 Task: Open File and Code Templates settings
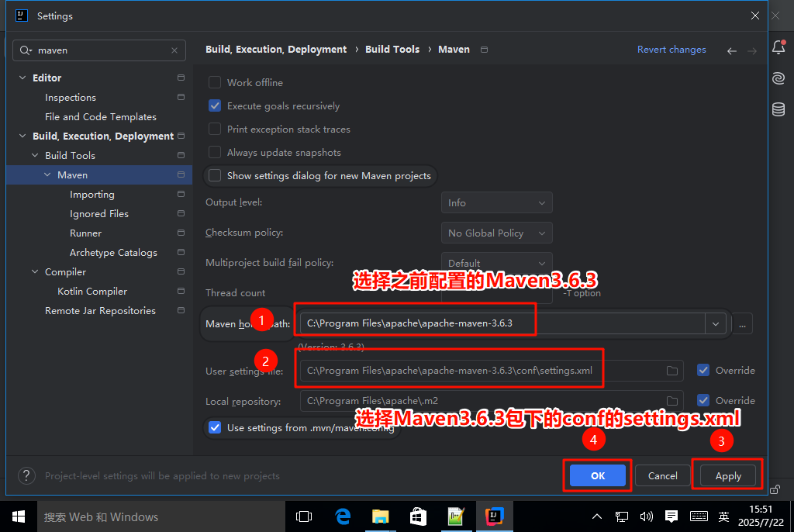[99, 116]
